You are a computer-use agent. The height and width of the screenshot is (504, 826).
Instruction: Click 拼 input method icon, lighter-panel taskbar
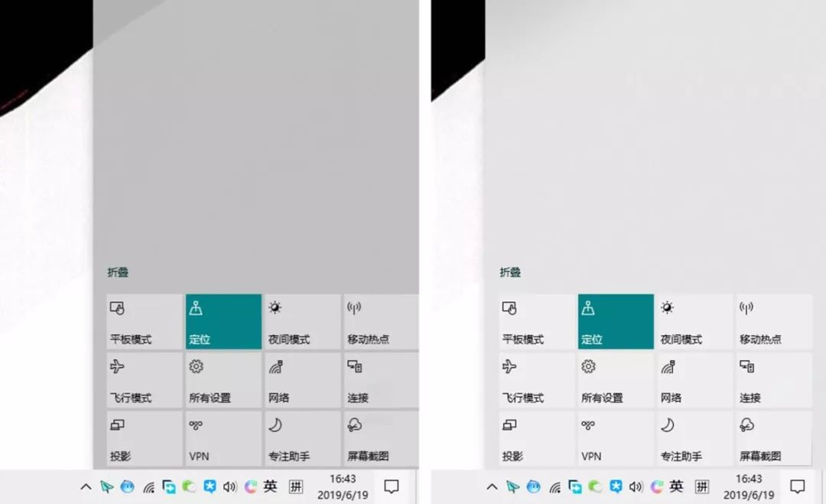(702, 486)
